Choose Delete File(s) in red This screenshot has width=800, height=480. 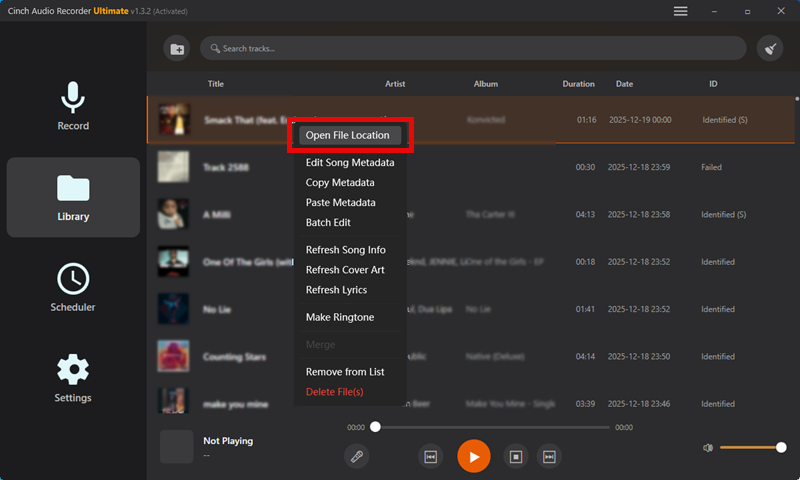(x=334, y=392)
